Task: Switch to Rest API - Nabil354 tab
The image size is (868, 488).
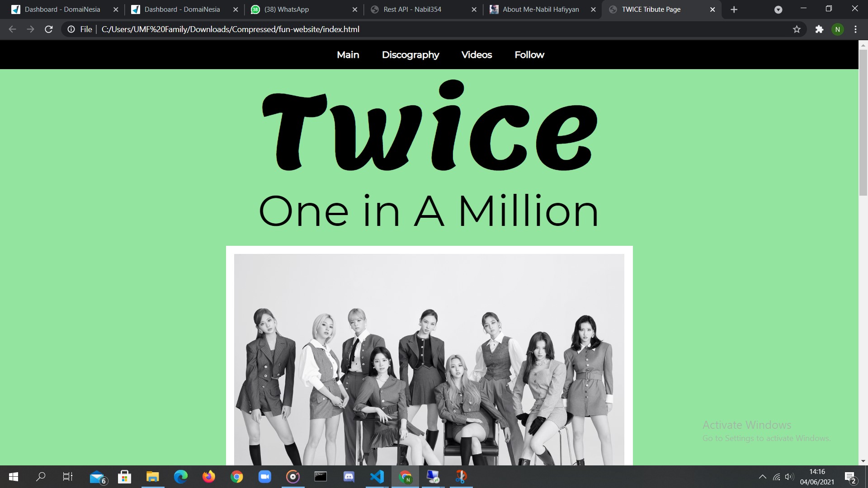Action: click(412, 9)
